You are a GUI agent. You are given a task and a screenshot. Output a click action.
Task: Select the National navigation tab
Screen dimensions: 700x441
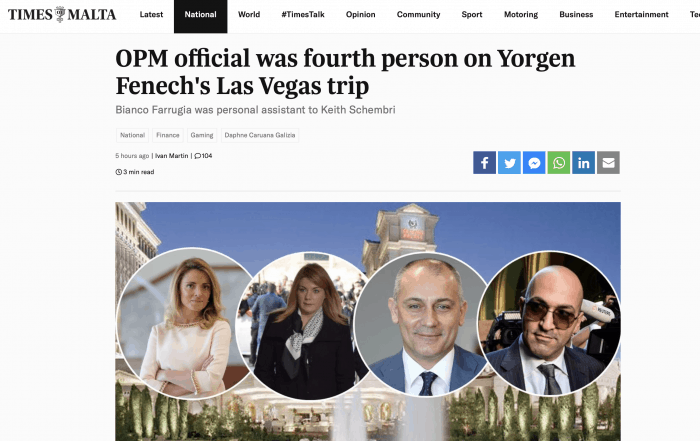(200, 17)
